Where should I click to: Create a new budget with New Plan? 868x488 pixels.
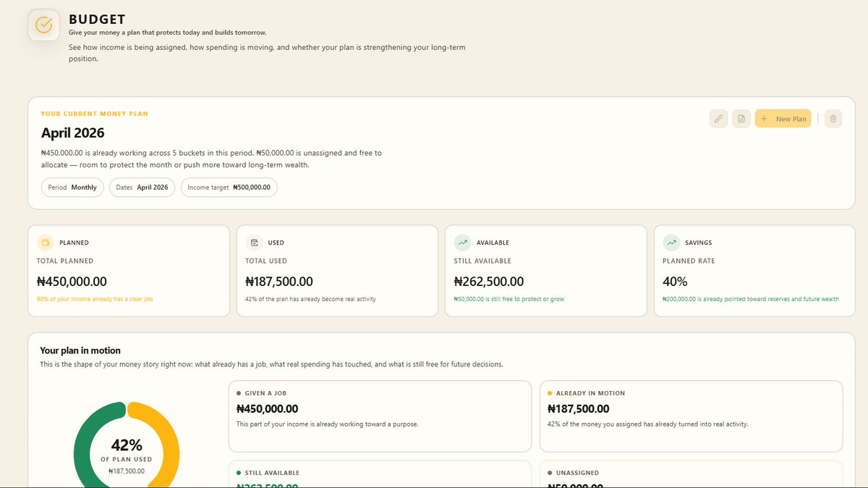coord(783,119)
